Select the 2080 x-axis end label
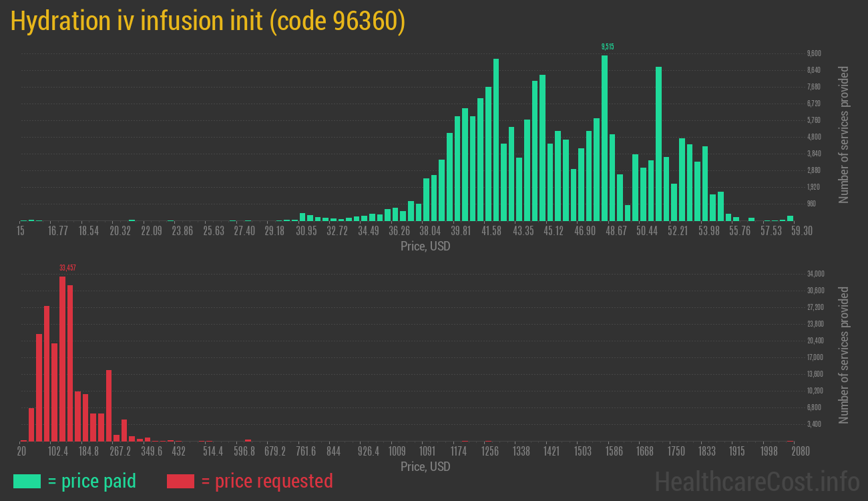Viewport: 868px width, 501px height. click(801, 452)
